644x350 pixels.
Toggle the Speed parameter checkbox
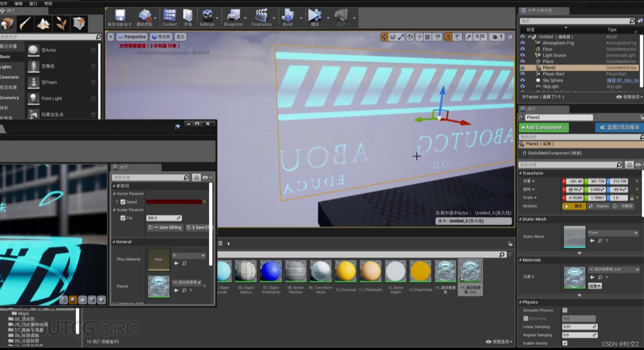123,202
